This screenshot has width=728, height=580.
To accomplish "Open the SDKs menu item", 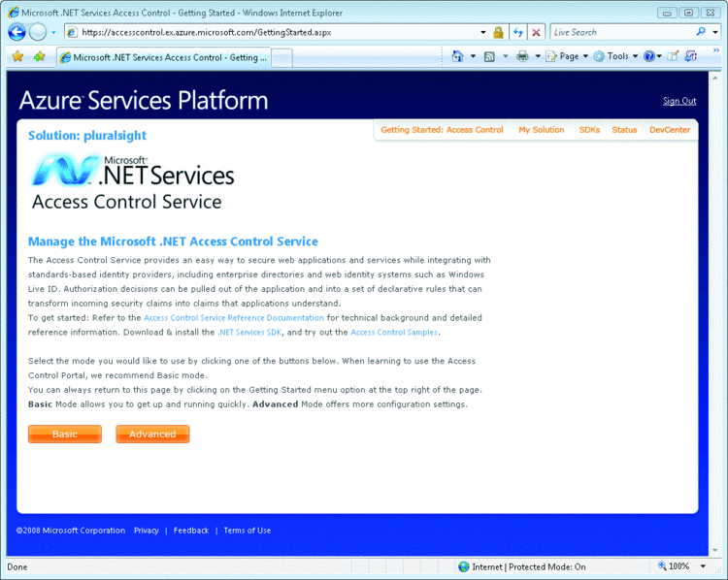I will pos(589,130).
